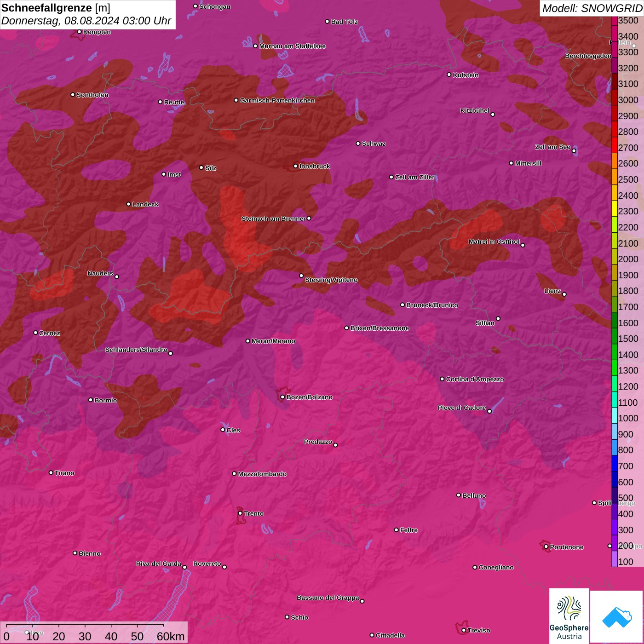The height and width of the screenshot is (644, 644).
Task: Click the Kitzbühel marker dot
Action: tap(493, 115)
